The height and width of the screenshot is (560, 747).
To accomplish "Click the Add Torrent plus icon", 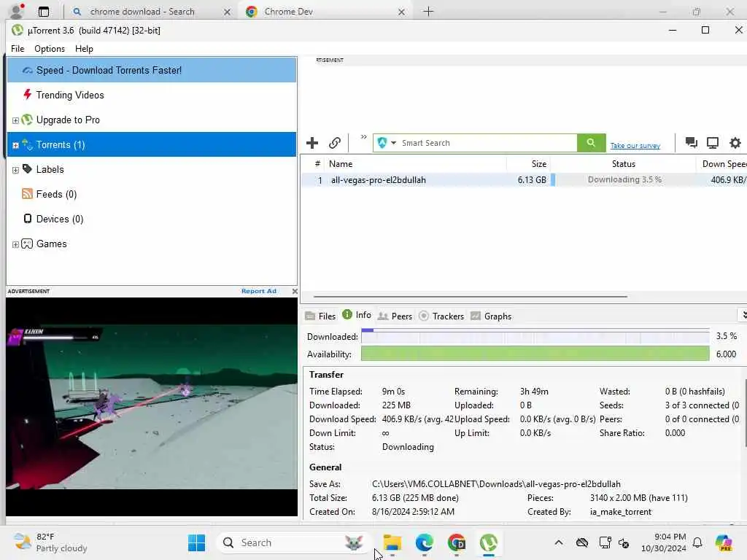I will [x=312, y=143].
